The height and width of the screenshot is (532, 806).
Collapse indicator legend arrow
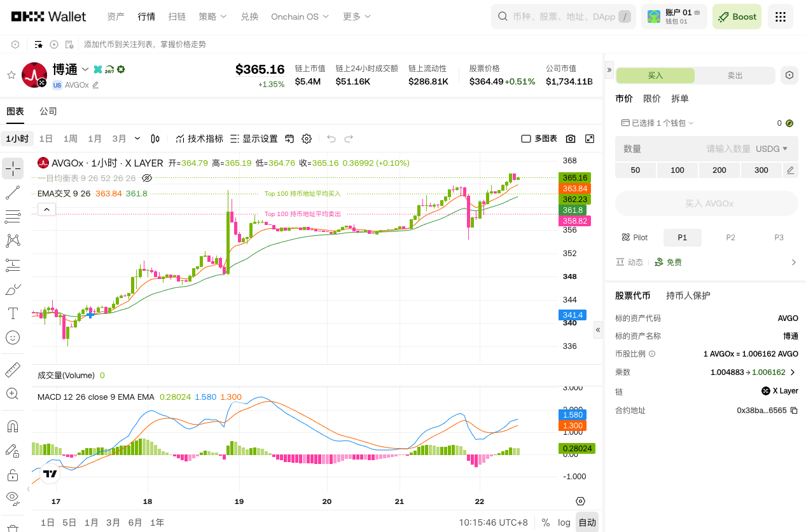click(x=47, y=208)
